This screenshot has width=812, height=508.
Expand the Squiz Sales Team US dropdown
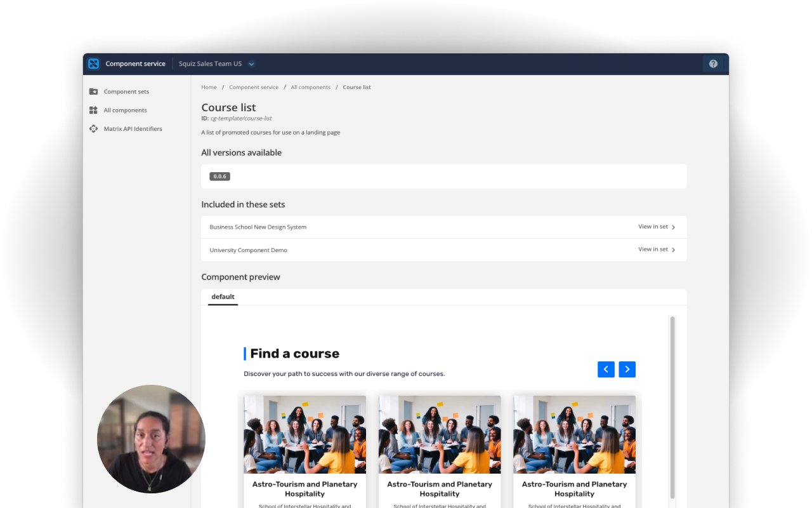click(x=251, y=63)
